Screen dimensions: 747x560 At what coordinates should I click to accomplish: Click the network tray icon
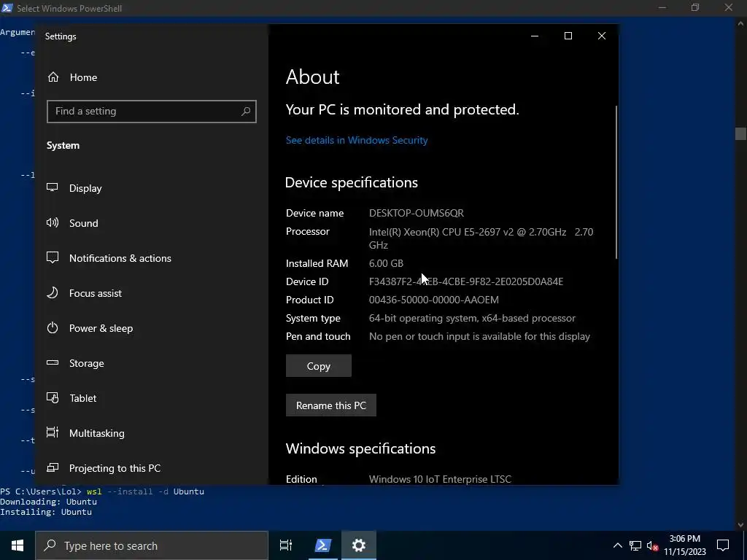coord(635,545)
